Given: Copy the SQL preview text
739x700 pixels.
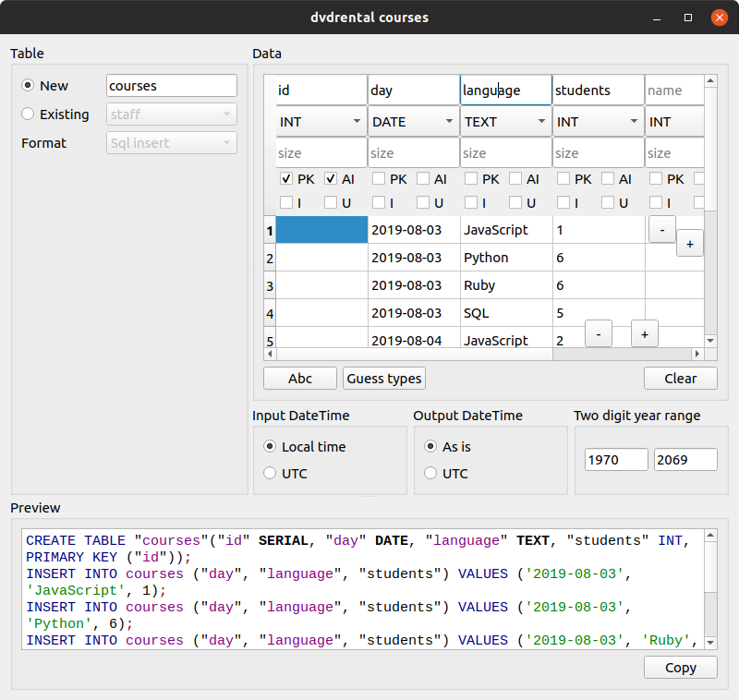Looking at the screenshot, I should 680,667.
